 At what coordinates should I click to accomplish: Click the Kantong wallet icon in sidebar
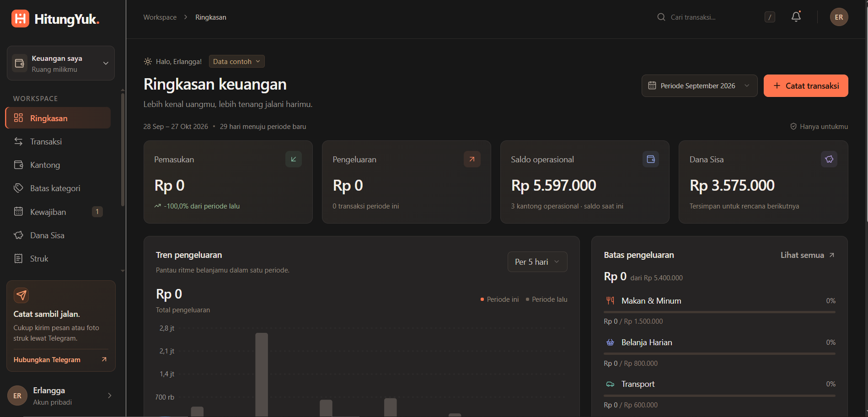pyautogui.click(x=18, y=165)
